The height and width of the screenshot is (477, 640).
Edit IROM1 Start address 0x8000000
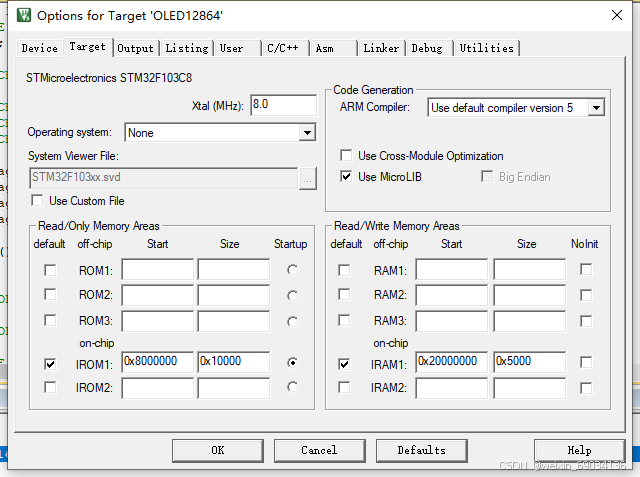click(x=158, y=362)
